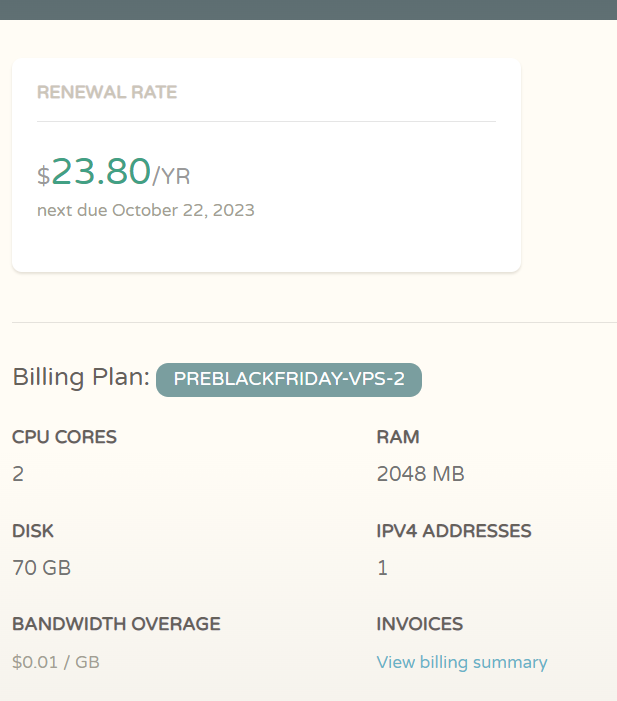Click the dollar sign before renewal price
This screenshot has width=617, height=701.
pyautogui.click(x=43, y=177)
